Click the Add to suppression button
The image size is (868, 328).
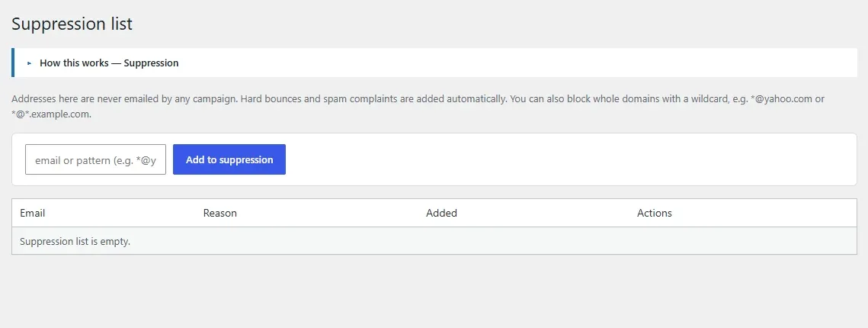pos(229,159)
